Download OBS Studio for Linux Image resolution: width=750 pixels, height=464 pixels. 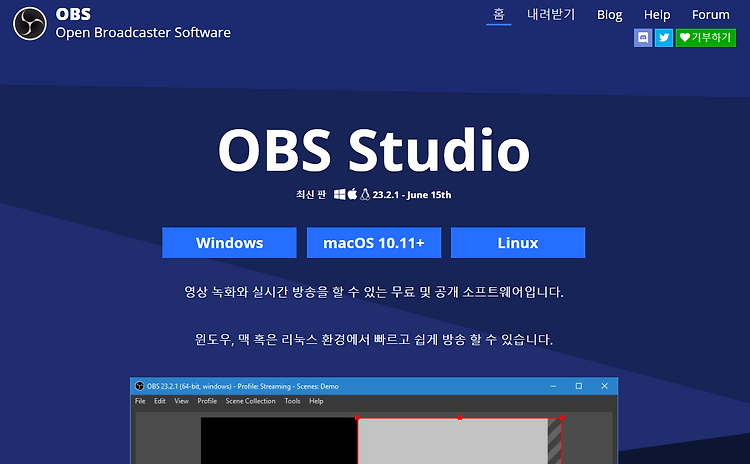(518, 243)
